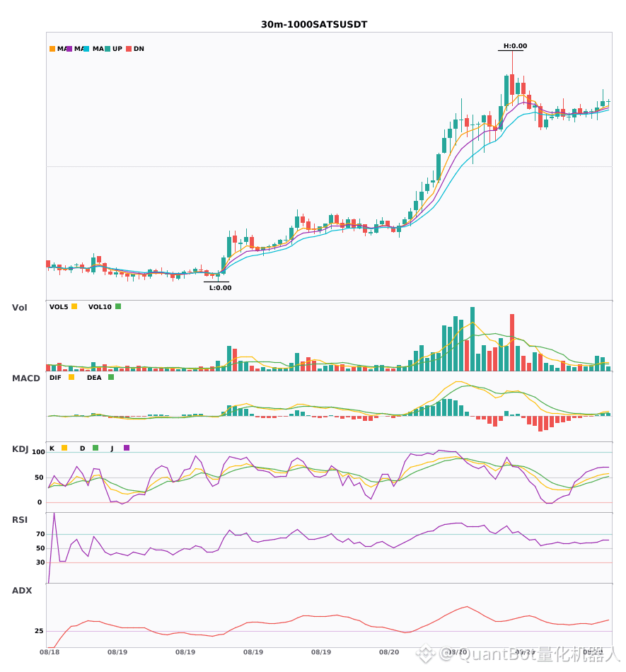
Task: Click the ADX panel label
Action: click(22, 591)
